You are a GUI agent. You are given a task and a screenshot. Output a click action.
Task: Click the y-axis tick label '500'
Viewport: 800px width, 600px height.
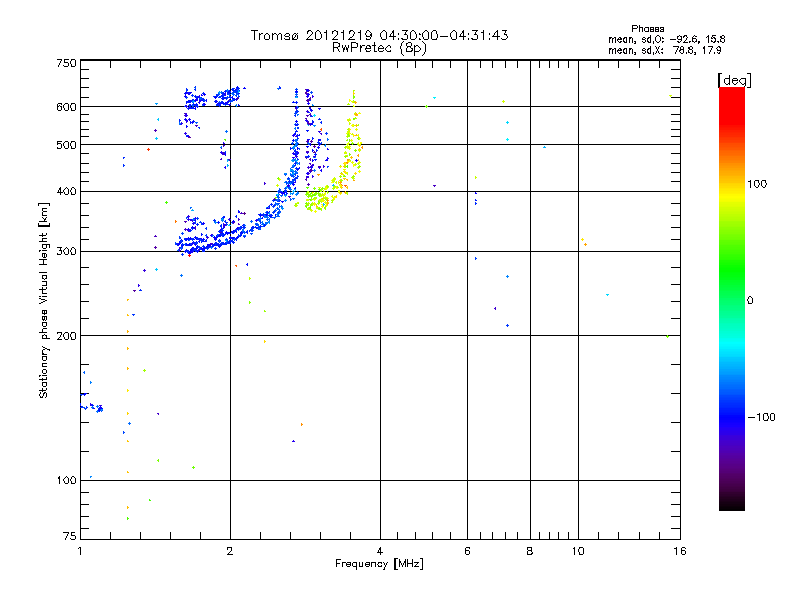tap(66, 145)
